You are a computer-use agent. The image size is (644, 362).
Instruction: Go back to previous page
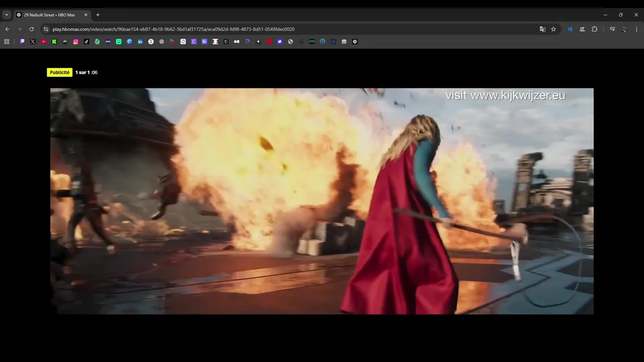click(x=7, y=29)
